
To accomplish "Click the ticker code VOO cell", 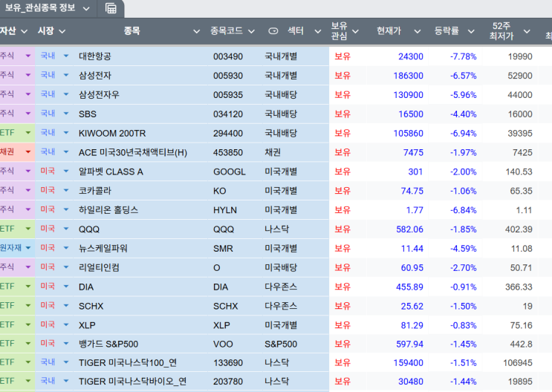I will [x=235, y=344].
